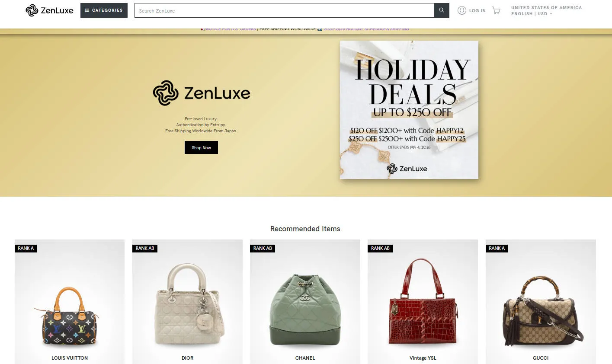Open the Dior quilted handbag thumbnail
Image resolution: width=612 pixels, height=364 pixels.
click(187, 302)
